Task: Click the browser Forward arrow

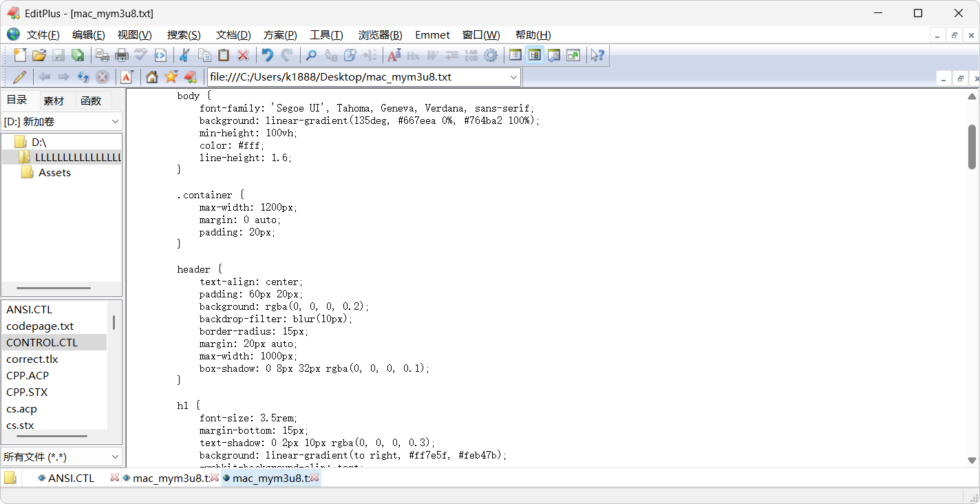Action: pyautogui.click(x=64, y=77)
